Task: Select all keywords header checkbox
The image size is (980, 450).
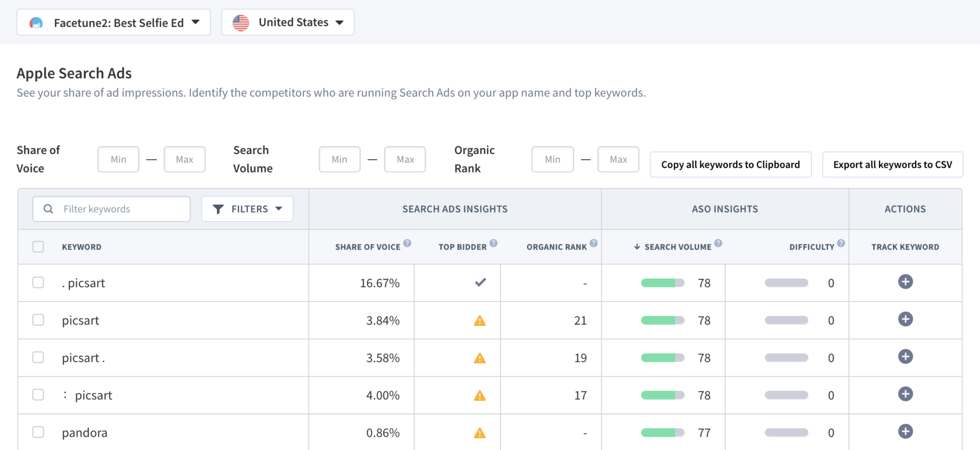Action: click(38, 247)
